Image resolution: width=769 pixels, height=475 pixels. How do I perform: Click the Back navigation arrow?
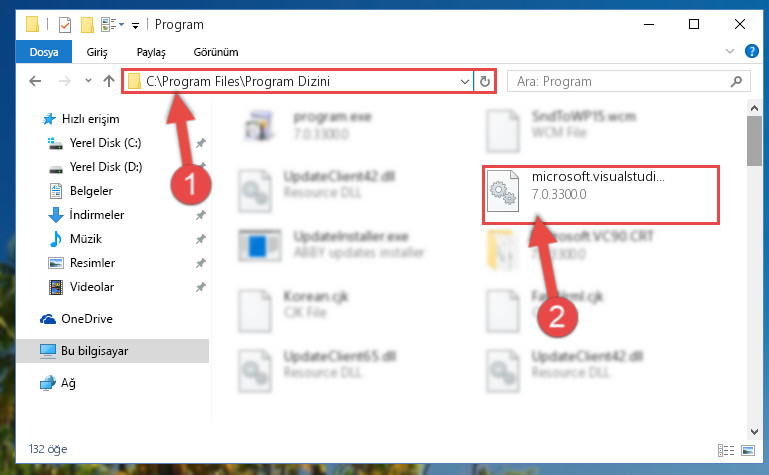35,81
